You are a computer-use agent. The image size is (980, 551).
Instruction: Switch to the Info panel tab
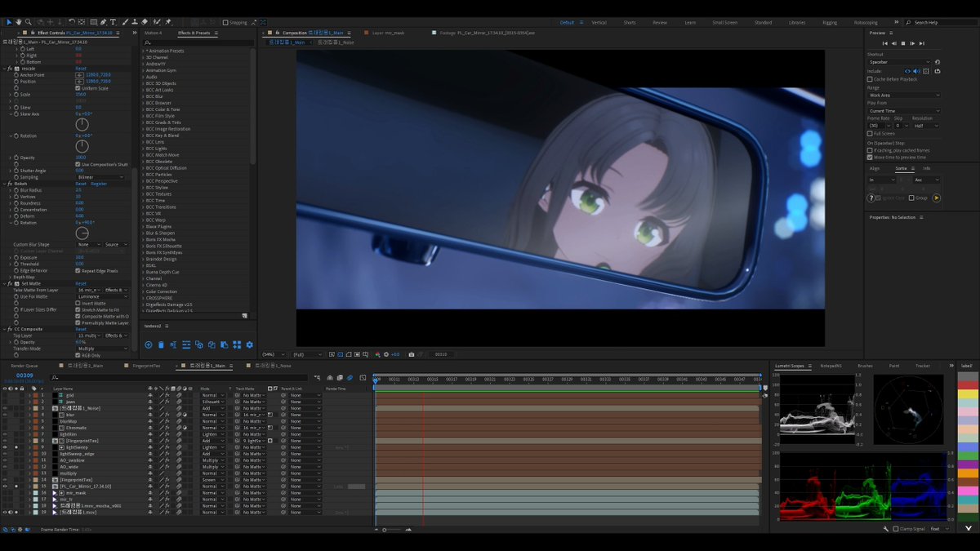[926, 168]
